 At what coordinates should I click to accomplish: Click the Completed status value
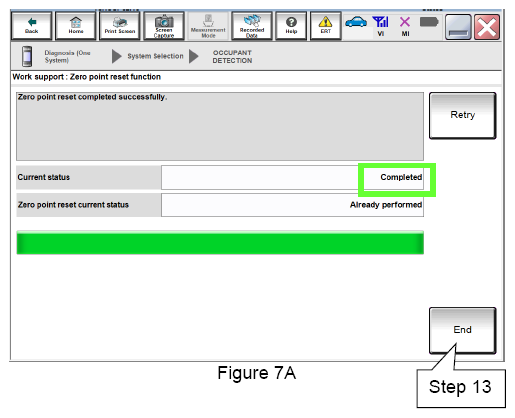coord(401,177)
